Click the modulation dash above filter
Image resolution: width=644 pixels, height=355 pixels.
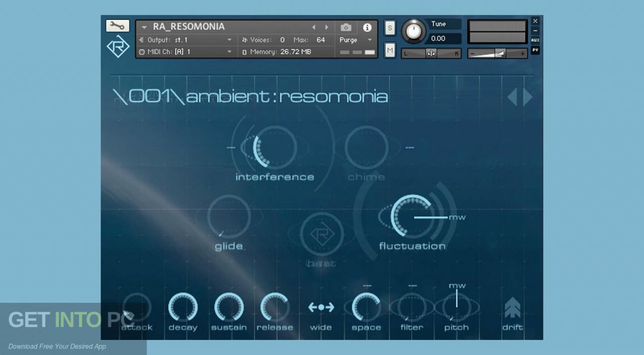[412, 286]
